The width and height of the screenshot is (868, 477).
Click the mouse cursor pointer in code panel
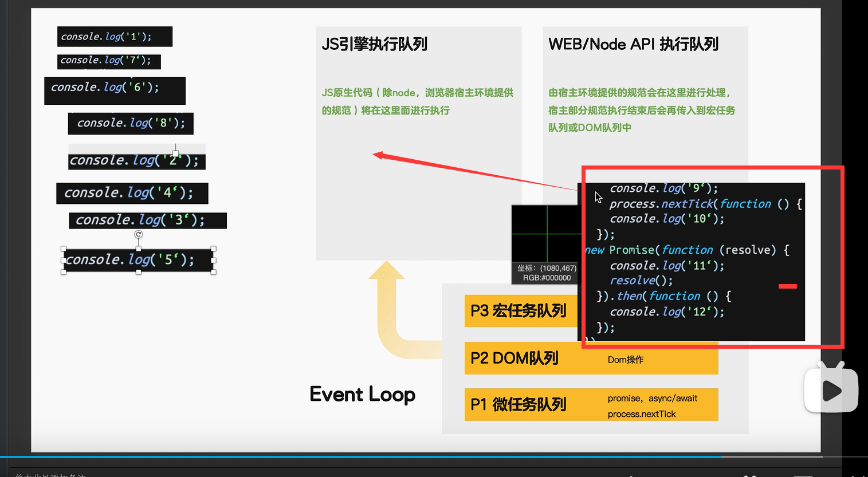tap(598, 198)
